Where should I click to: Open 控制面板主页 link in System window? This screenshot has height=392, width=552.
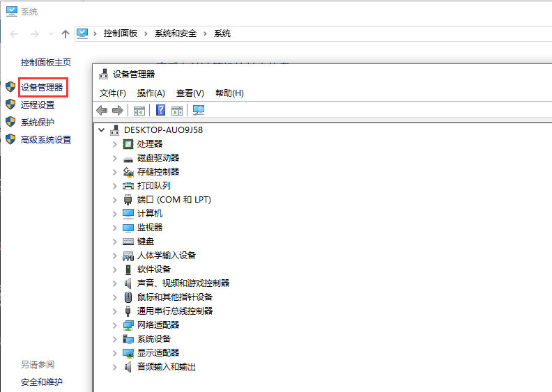pos(46,63)
